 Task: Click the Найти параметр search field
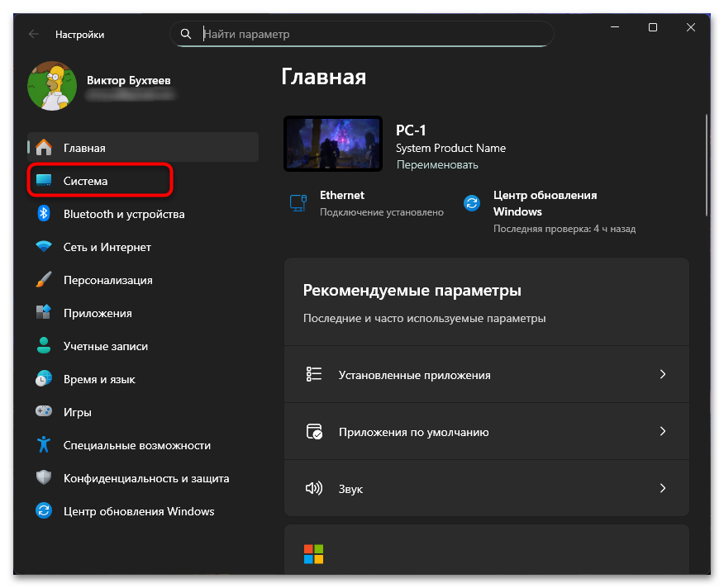tap(362, 34)
